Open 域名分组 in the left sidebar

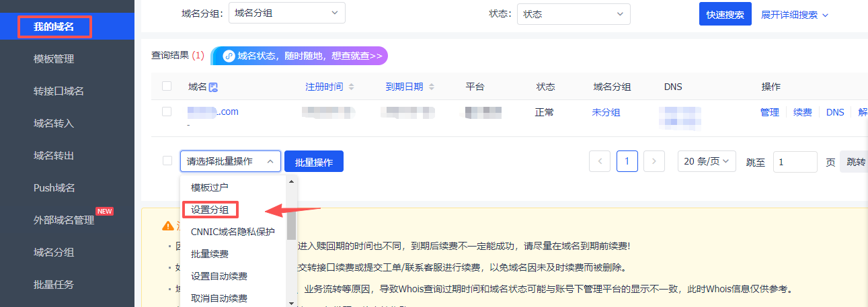[x=54, y=253]
